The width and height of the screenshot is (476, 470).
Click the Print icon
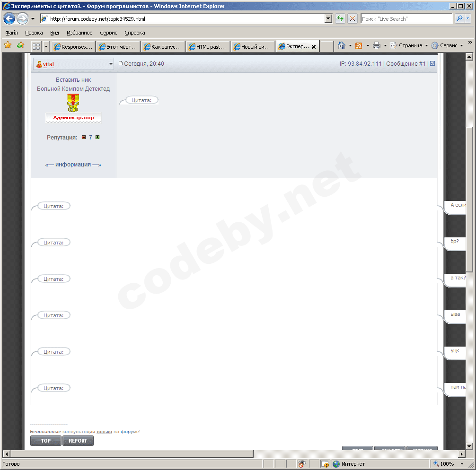point(377,45)
